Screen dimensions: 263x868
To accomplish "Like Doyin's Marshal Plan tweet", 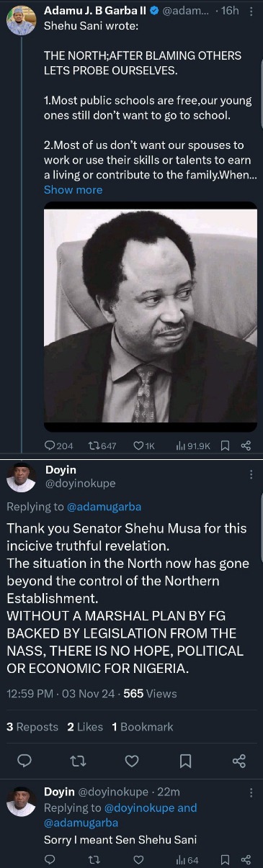I will click(x=132, y=761).
